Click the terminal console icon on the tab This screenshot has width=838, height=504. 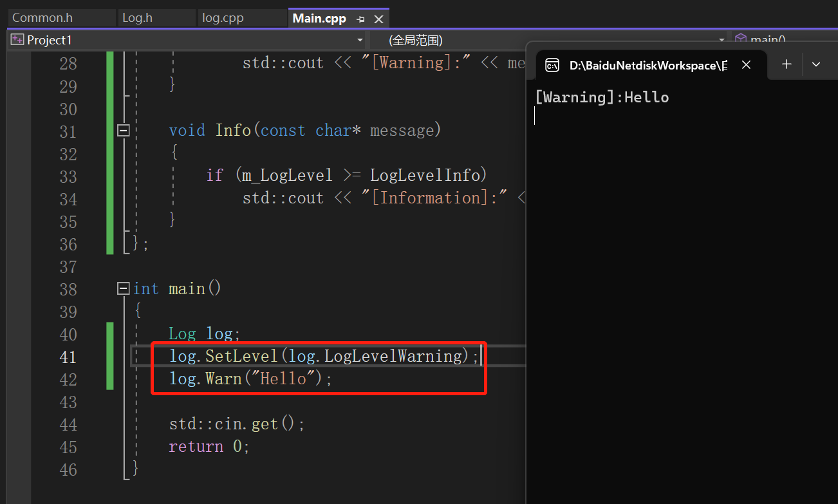[x=552, y=65]
